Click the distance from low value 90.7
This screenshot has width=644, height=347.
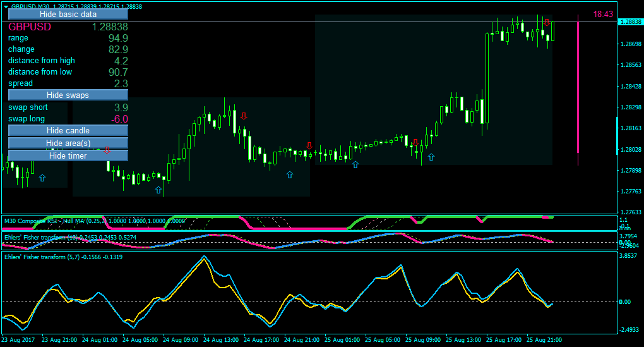(x=118, y=72)
